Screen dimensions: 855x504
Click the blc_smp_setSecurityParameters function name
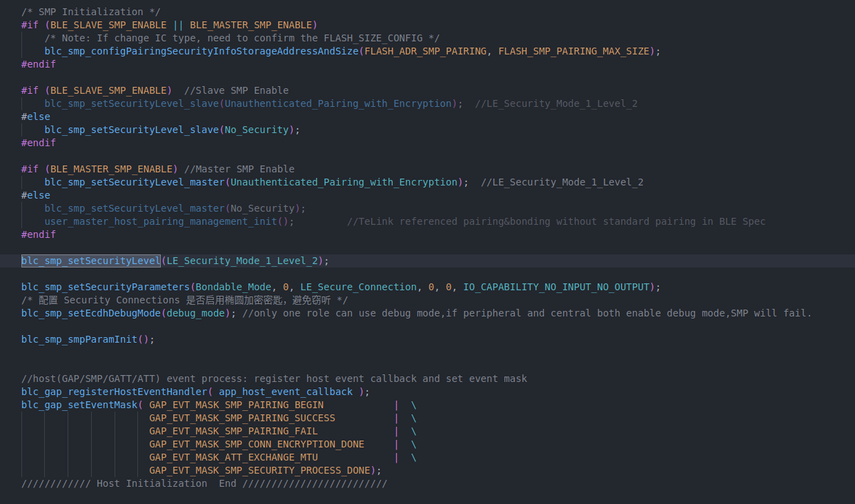click(x=105, y=287)
